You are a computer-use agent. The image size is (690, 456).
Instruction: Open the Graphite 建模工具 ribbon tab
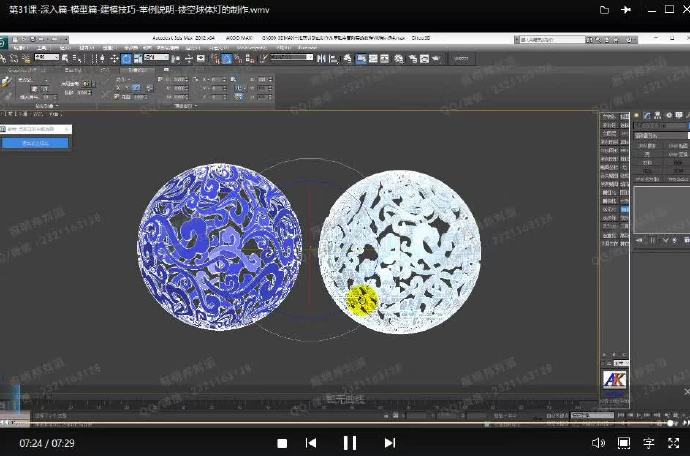coord(27,70)
